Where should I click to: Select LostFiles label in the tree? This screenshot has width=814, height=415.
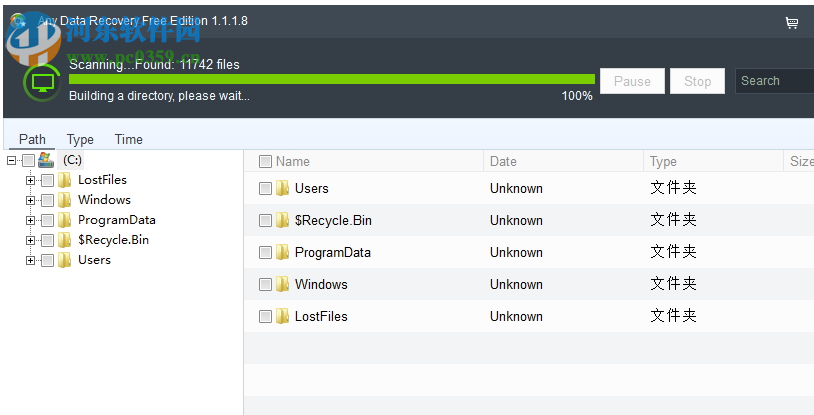click(102, 180)
